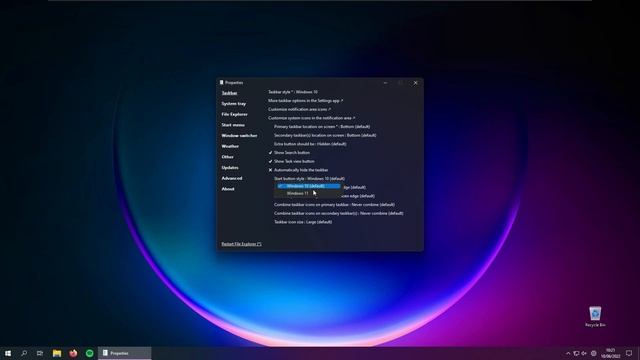Viewport: 640px width, 360px height.
Task: Launch Firefox from the taskbar
Action: pos(73,353)
